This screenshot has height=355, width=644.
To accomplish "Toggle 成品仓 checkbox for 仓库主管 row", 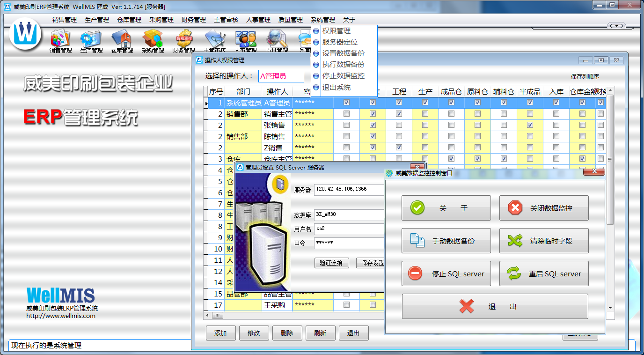I will pos(451,159).
